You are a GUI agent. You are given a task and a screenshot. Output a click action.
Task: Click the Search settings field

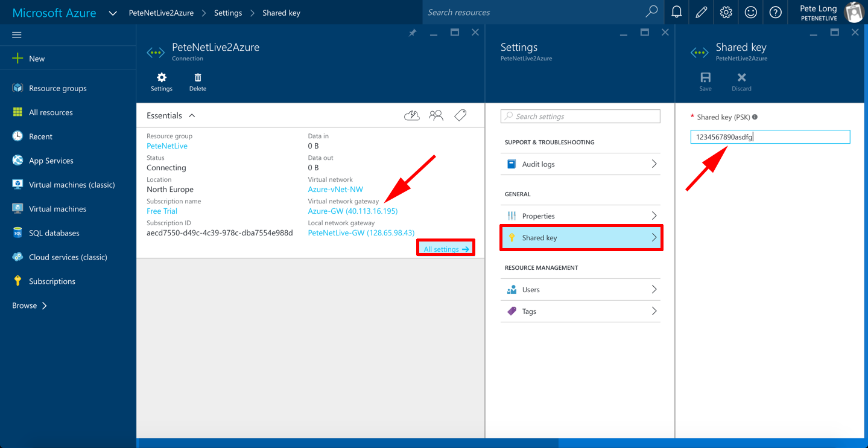pos(580,117)
